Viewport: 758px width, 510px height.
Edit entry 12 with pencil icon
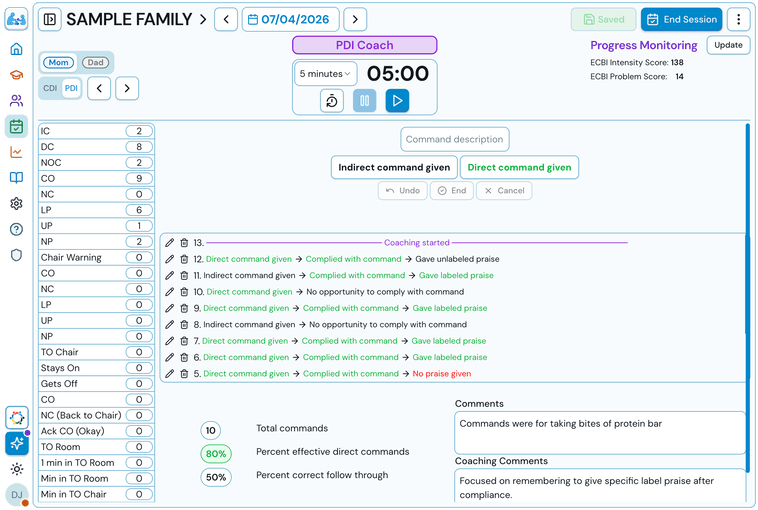click(169, 259)
